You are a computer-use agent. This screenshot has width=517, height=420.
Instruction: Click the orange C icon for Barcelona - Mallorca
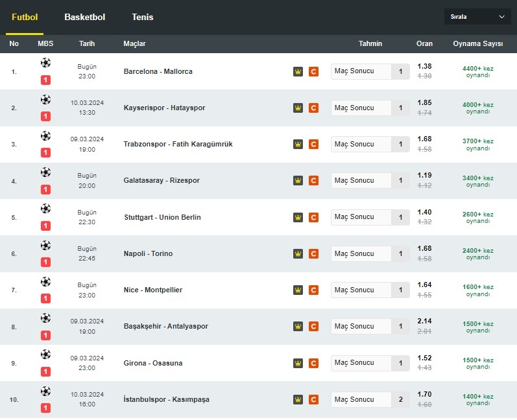pos(313,71)
